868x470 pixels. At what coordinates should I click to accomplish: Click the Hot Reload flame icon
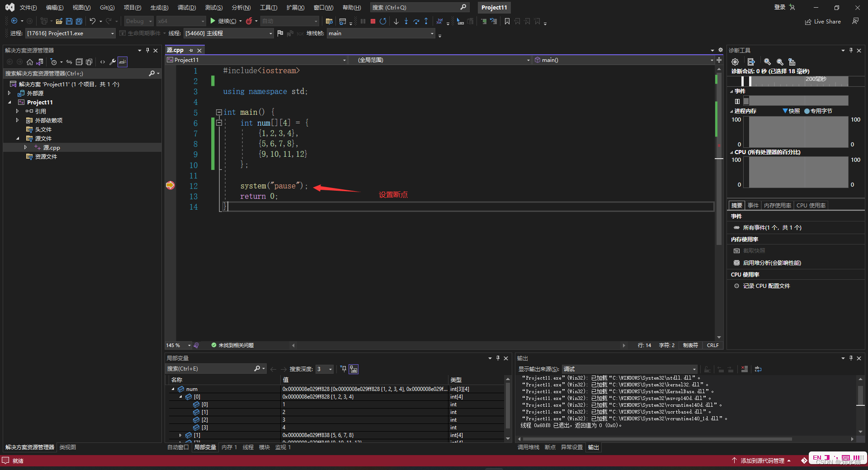tap(249, 21)
